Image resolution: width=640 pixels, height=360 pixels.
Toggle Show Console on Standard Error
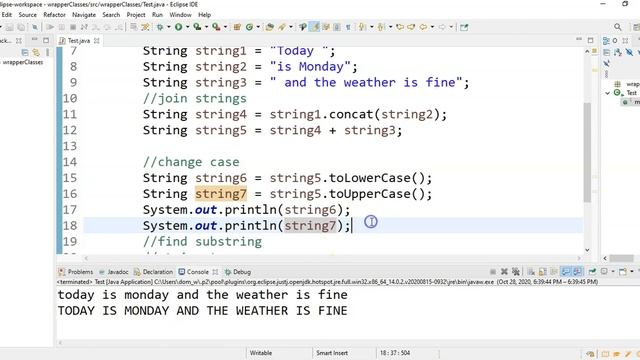(577, 271)
